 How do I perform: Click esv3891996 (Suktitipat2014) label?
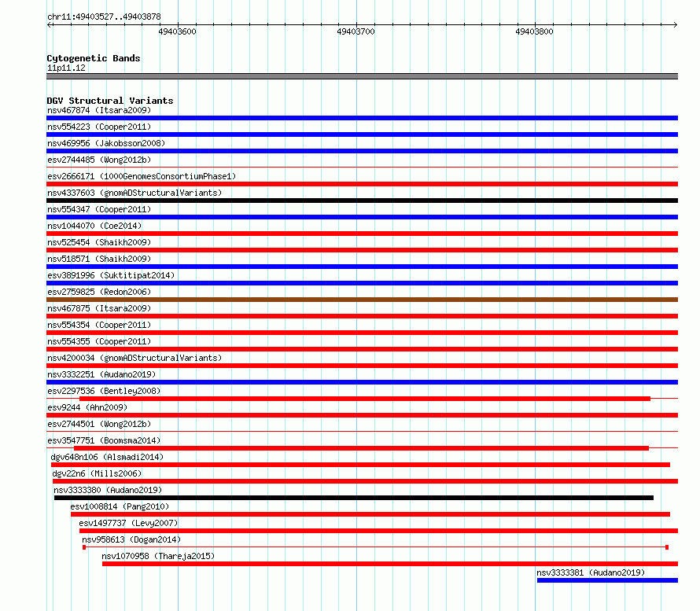coord(111,275)
